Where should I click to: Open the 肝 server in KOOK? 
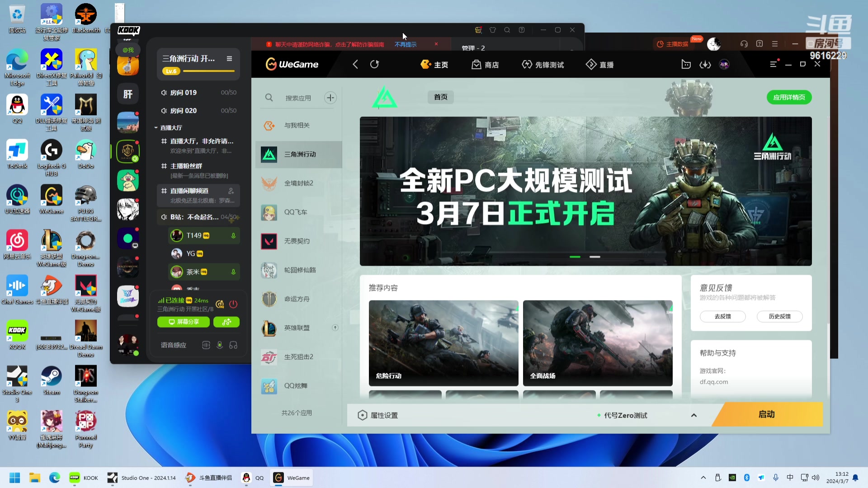[x=128, y=94]
